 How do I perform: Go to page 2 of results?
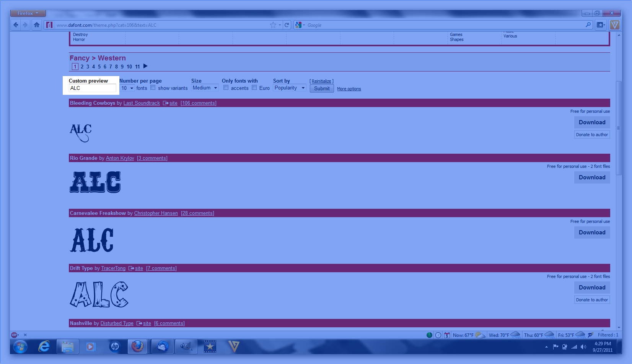(x=82, y=67)
